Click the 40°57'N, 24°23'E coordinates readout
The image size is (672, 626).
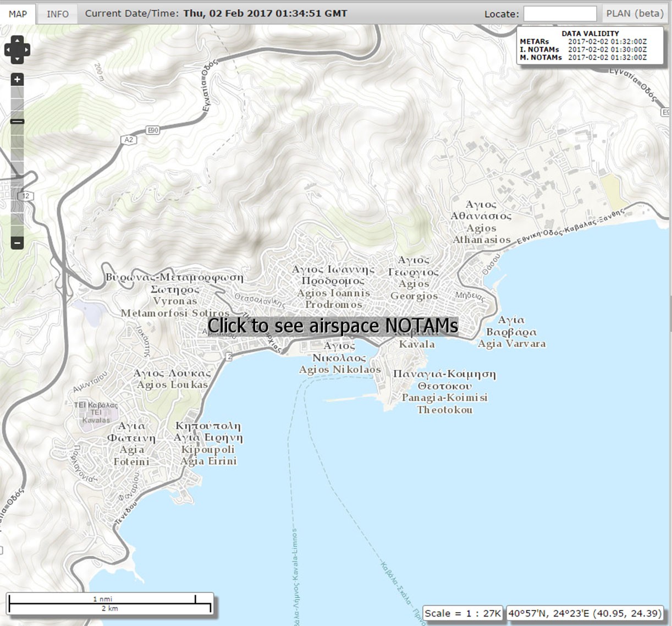click(x=585, y=613)
